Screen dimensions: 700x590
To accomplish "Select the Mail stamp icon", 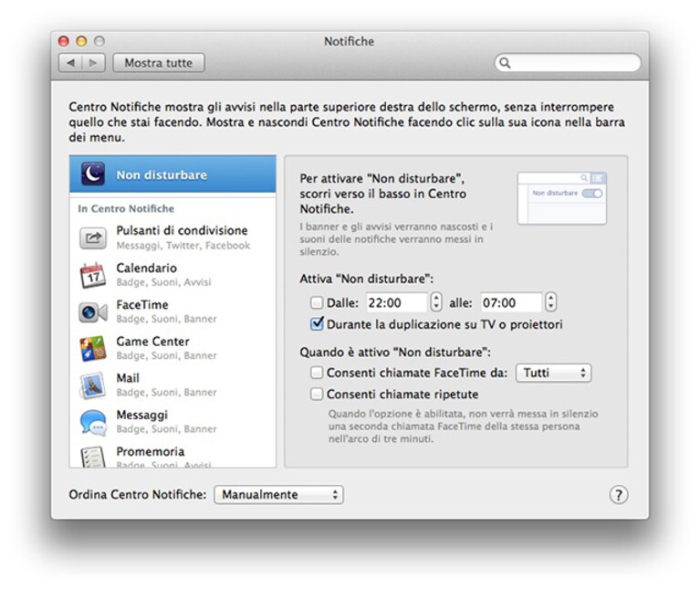I will point(93,385).
